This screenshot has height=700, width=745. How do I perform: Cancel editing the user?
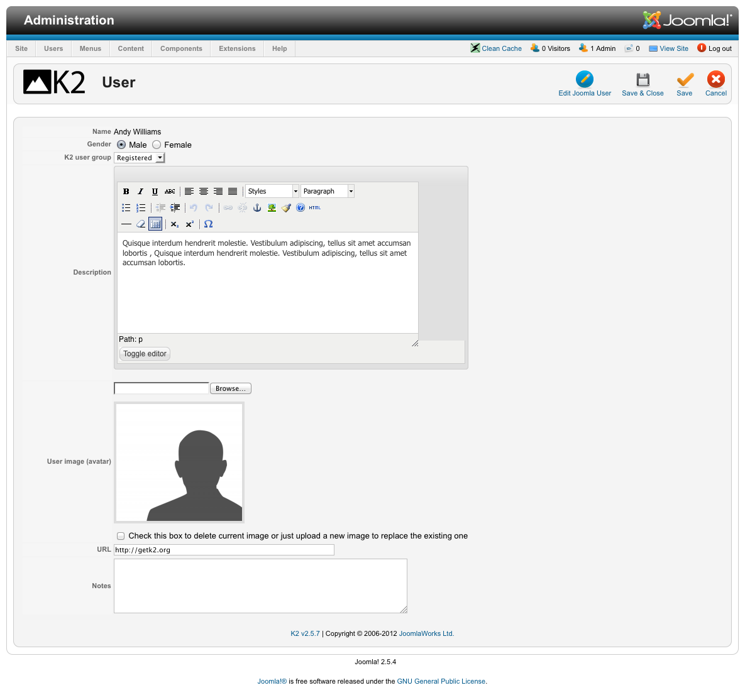point(715,84)
